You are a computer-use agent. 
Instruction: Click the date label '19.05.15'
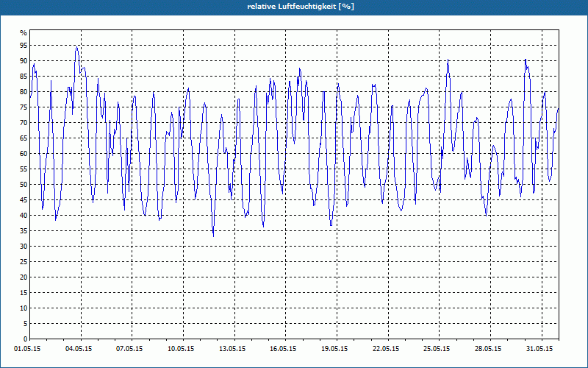pos(334,349)
